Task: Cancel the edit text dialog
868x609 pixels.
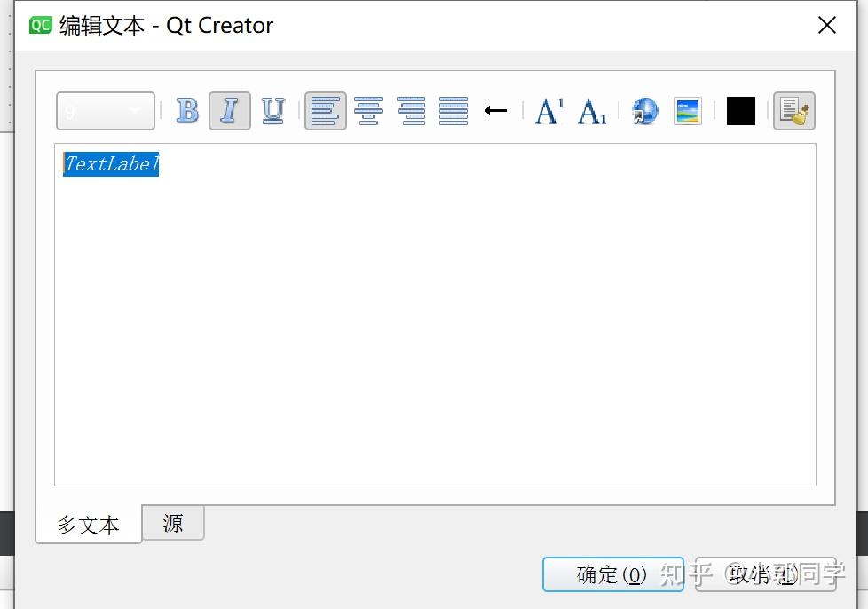Action: [x=765, y=574]
